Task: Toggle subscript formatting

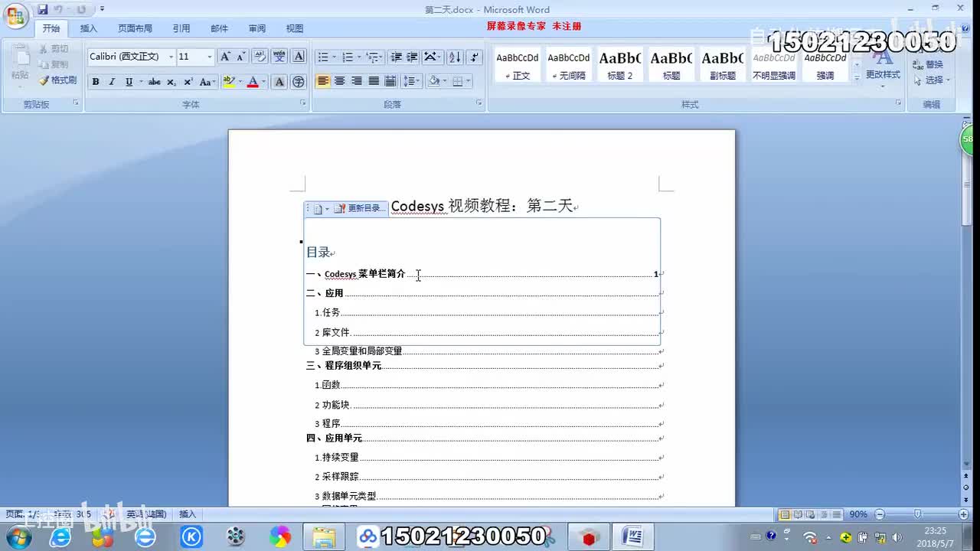Action: pyautogui.click(x=171, y=82)
